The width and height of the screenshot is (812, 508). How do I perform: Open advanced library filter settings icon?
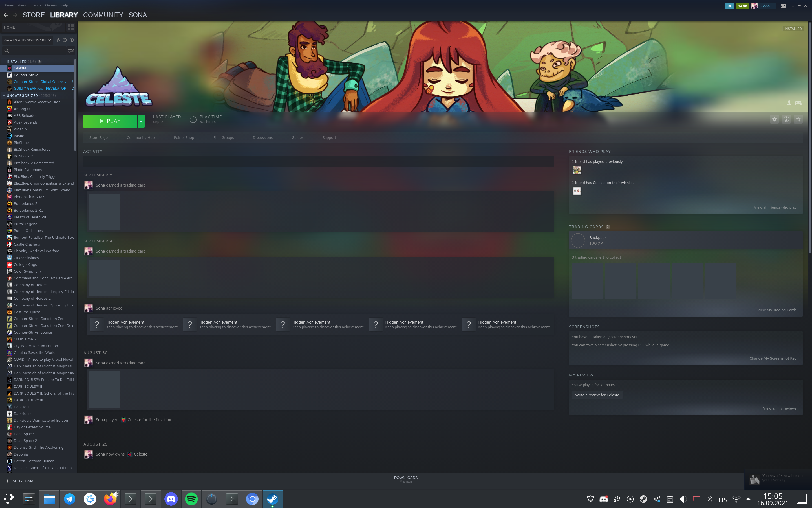(70, 51)
